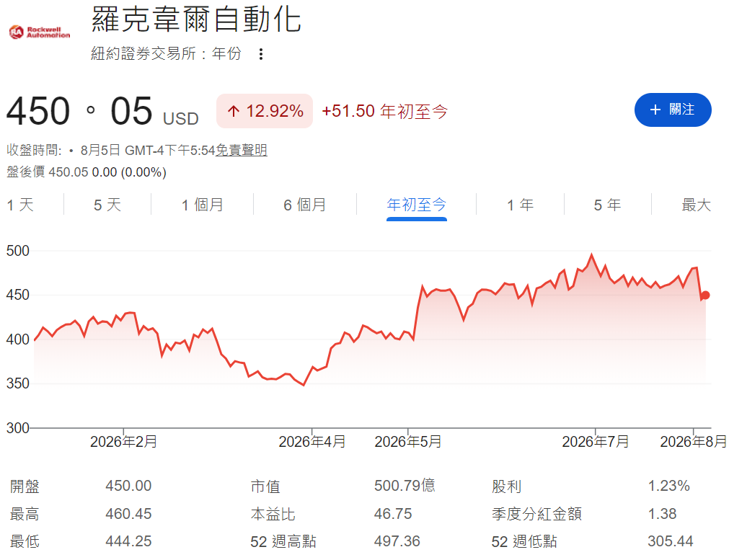729x560 pixels.
Task: Click the 2026年2月 axis label
Action: 124,442
